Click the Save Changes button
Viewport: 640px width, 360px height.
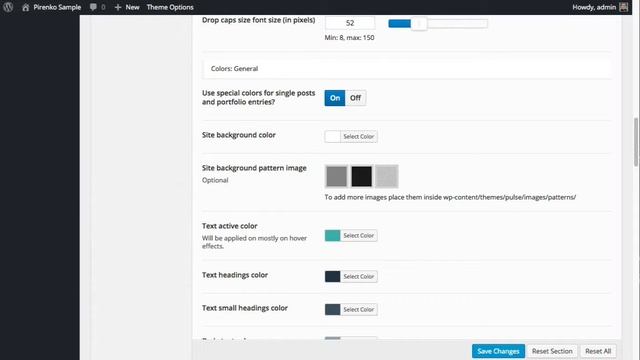tap(498, 351)
